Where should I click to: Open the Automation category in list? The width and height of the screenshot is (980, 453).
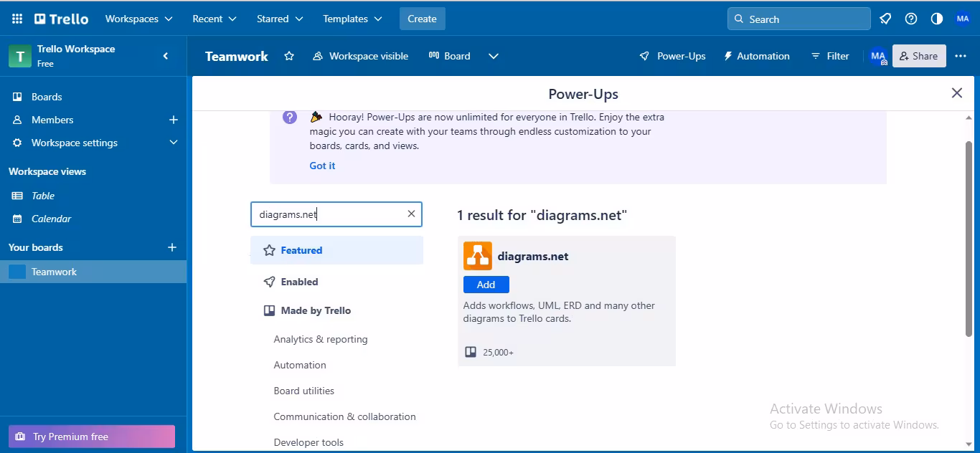300,365
